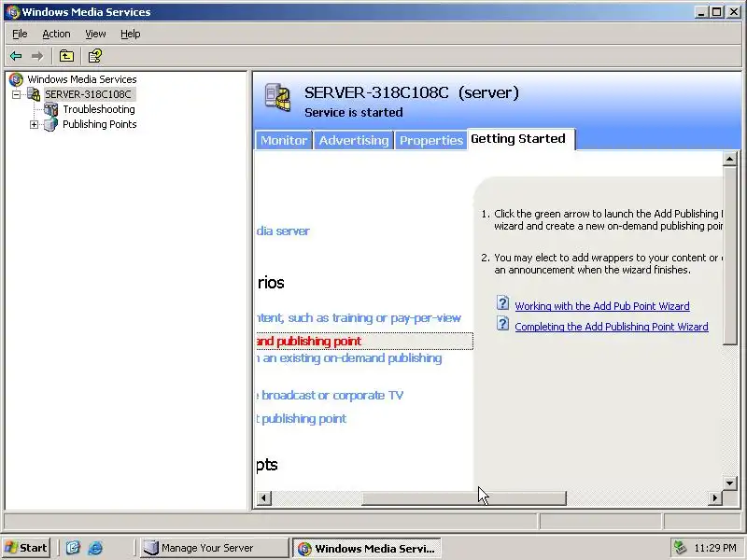Screen dimensions: 747x560
Task: Click the horizontal scrollbar thumb
Action: pyautogui.click(x=463, y=498)
